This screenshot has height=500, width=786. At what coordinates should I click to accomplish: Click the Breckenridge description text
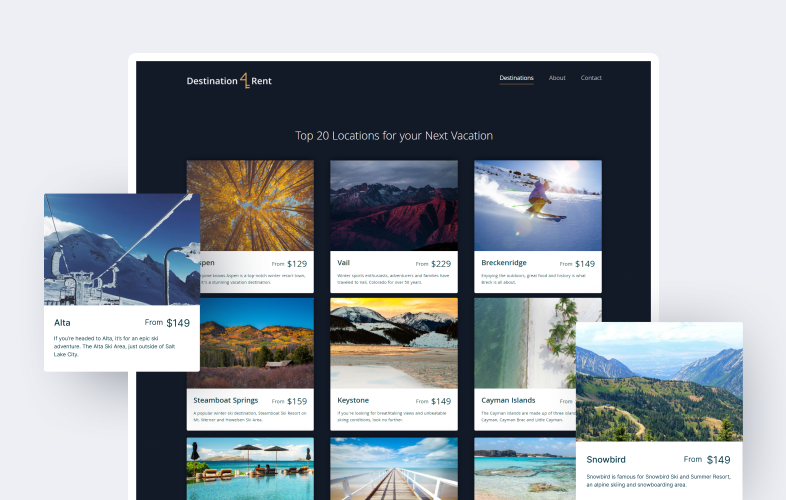533,279
